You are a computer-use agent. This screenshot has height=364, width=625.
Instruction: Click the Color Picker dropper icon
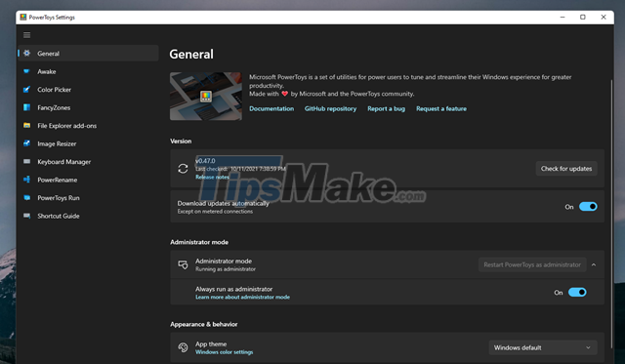(x=26, y=89)
